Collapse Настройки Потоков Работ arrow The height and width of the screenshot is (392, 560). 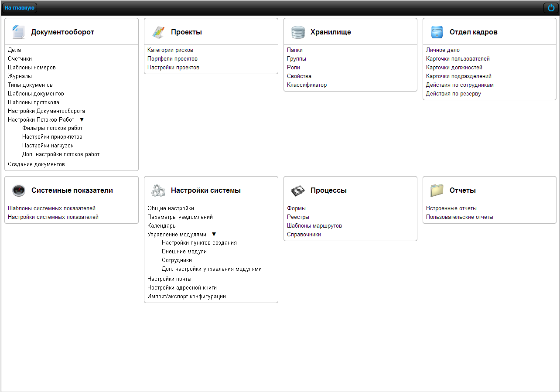[82, 119]
